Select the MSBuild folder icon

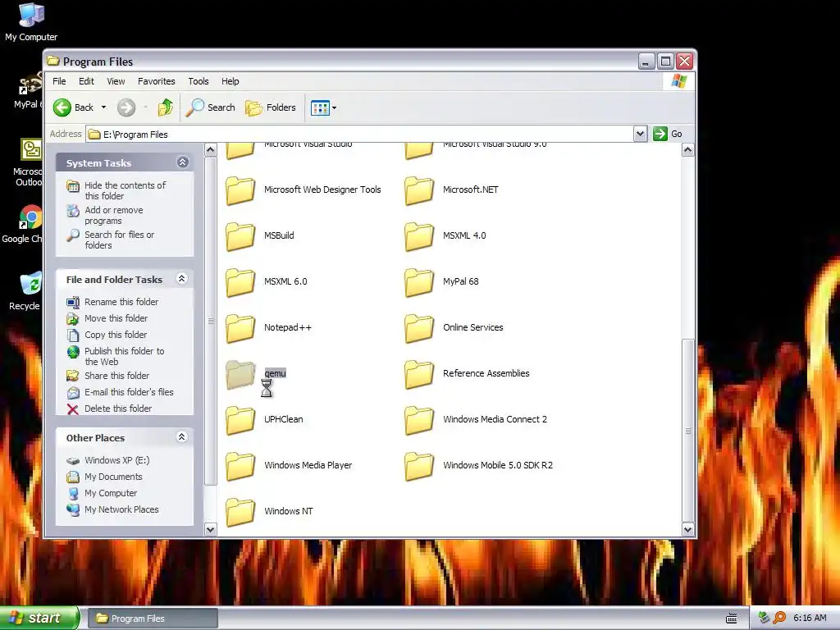(240, 237)
